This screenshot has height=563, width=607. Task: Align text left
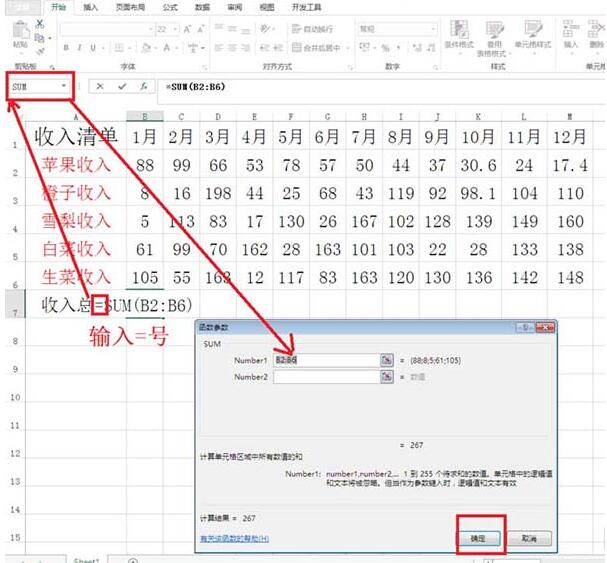(x=219, y=48)
